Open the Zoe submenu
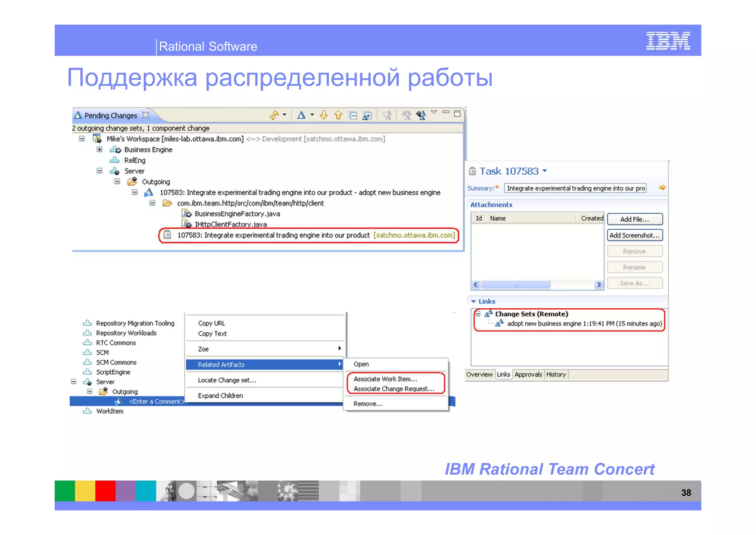This screenshot has width=756, height=535. pyautogui.click(x=265, y=349)
